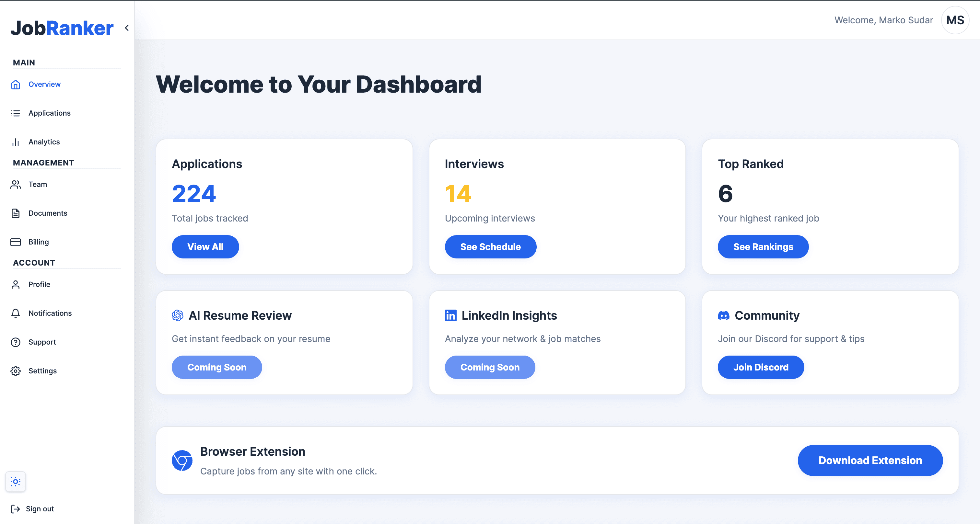The image size is (980, 524).
Task: Open Analytics from the sidebar chart icon
Action: pos(15,142)
